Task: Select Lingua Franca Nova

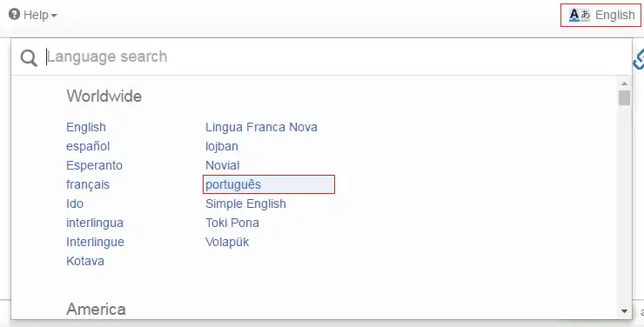Action: (261, 127)
